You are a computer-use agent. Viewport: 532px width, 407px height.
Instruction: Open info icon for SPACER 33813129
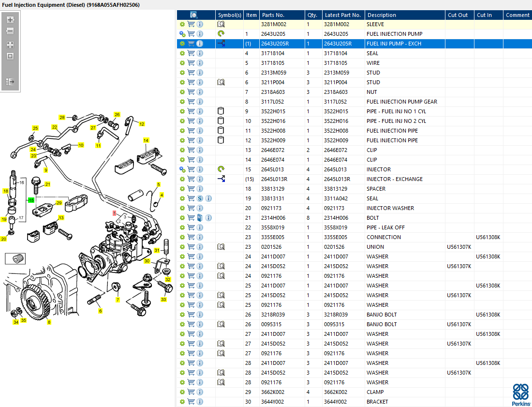pyautogui.click(x=200, y=189)
